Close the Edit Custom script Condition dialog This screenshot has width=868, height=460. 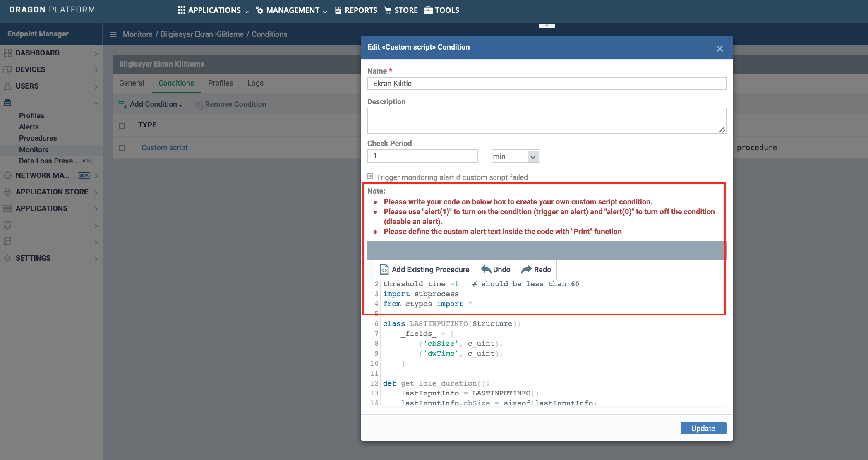coord(720,48)
